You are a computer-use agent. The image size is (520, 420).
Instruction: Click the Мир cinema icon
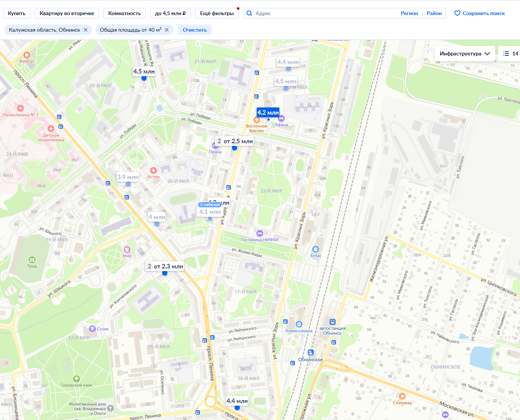click(x=127, y=250)
